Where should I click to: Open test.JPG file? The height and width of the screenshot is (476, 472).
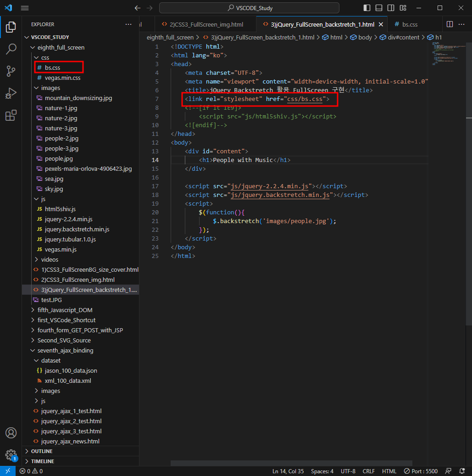coord(80,300)
